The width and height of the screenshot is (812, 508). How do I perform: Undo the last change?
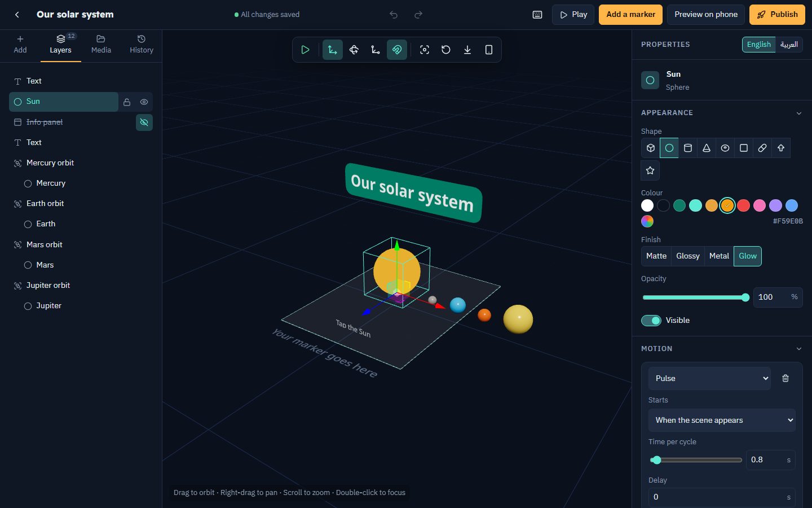point(394,15)
